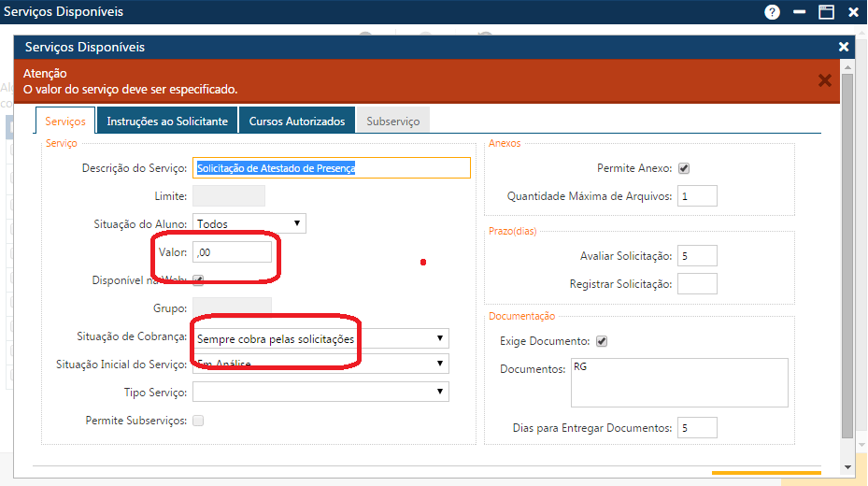The width and height of the screenshot is (868, 486).
Task: Open the Situação do Aluno dropdown
Action: [249, 223]
